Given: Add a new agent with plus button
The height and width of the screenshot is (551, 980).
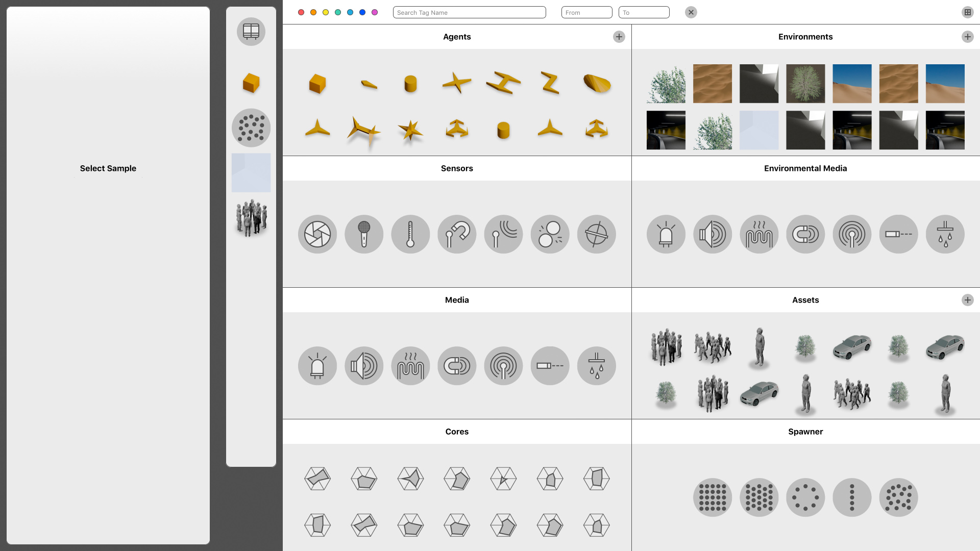Looking at the screenshot, I should click(x=619, y=37).
